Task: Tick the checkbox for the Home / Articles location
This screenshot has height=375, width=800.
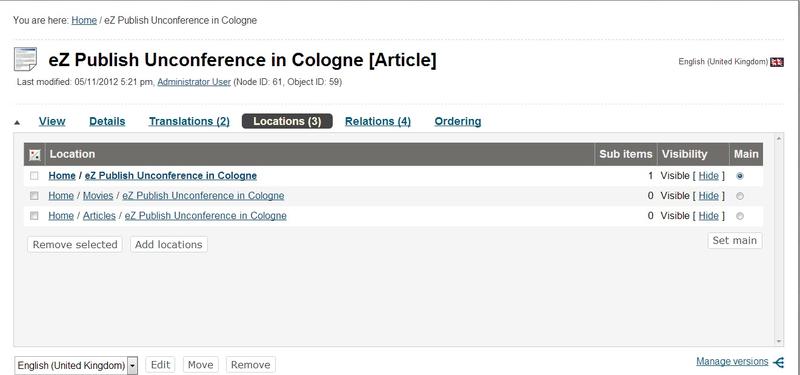Action: pos(34,216)
